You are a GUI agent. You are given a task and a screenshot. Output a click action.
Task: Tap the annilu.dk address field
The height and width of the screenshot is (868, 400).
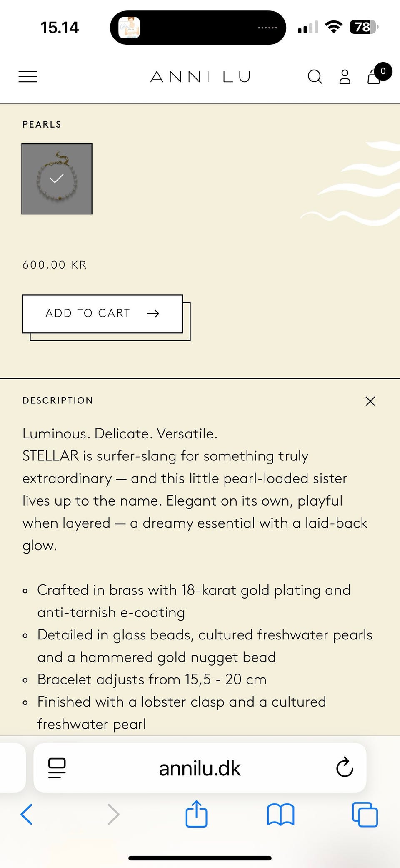(200, 767)
